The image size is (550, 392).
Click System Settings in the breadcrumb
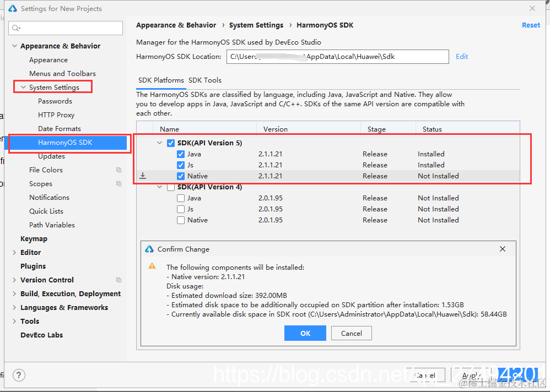(256, 25)
